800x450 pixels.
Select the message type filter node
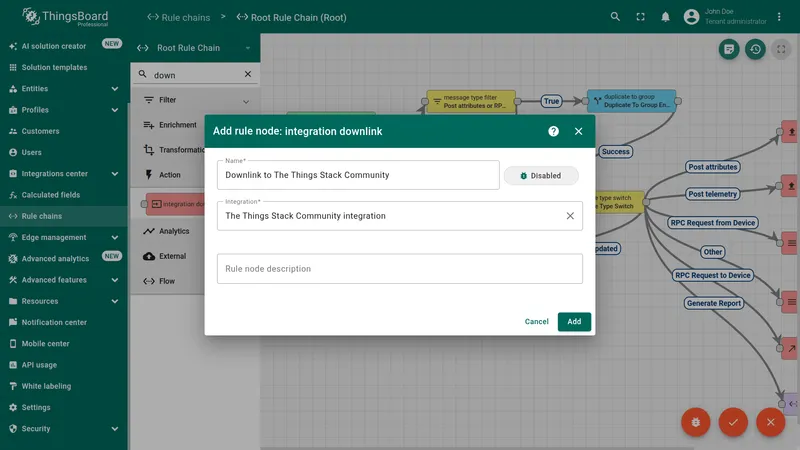[x=471, y=101]
